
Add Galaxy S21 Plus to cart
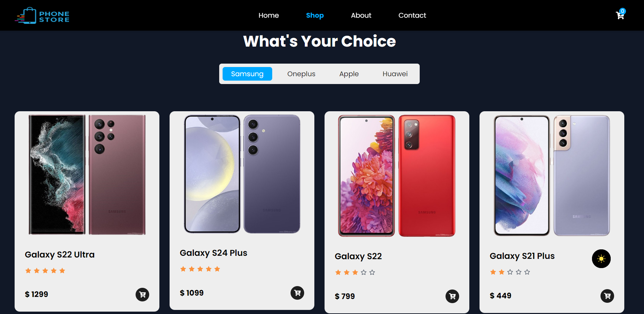pos(607,296)
